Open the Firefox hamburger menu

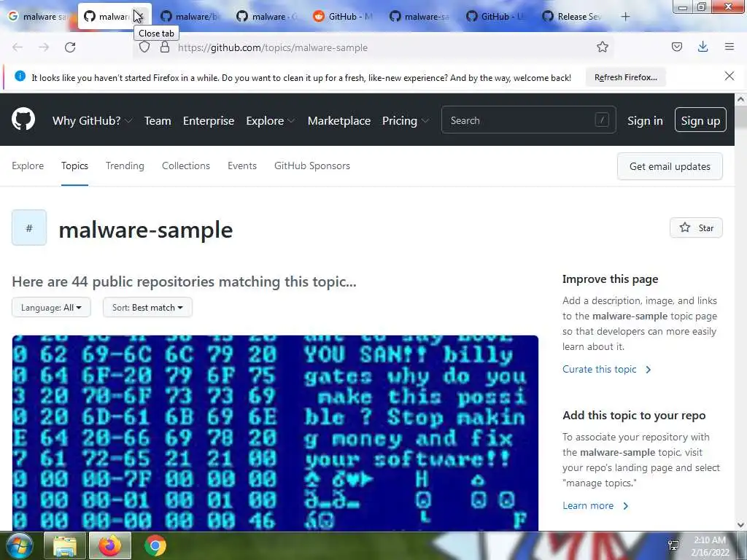pyautogui.click(x=729, y=47)
